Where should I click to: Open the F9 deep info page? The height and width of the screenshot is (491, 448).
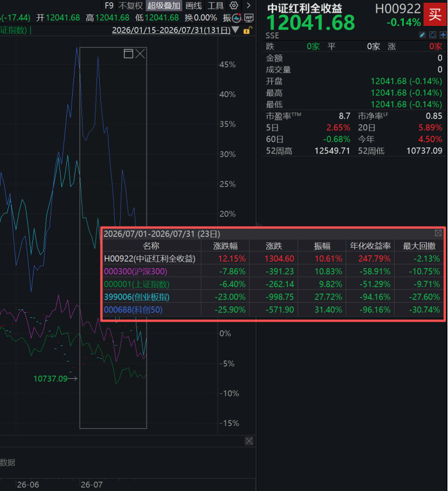pyautogui.click(x=109, y=5)
